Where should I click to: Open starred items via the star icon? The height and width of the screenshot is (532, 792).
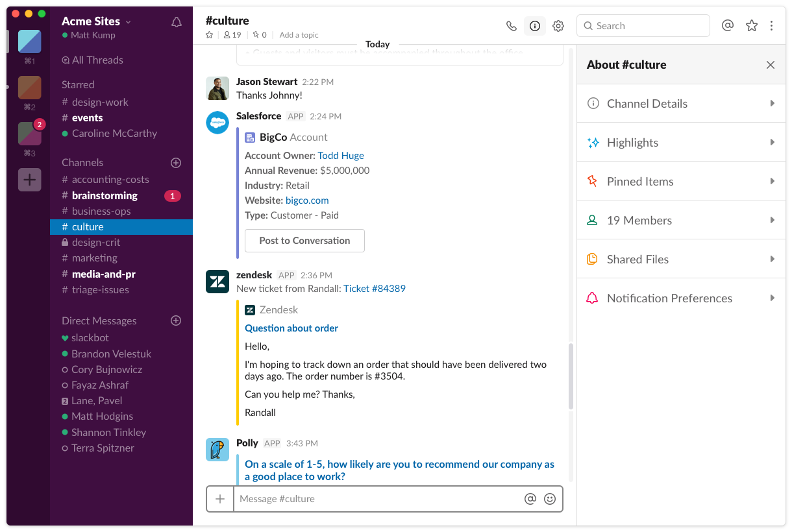[x=751, y=25]
